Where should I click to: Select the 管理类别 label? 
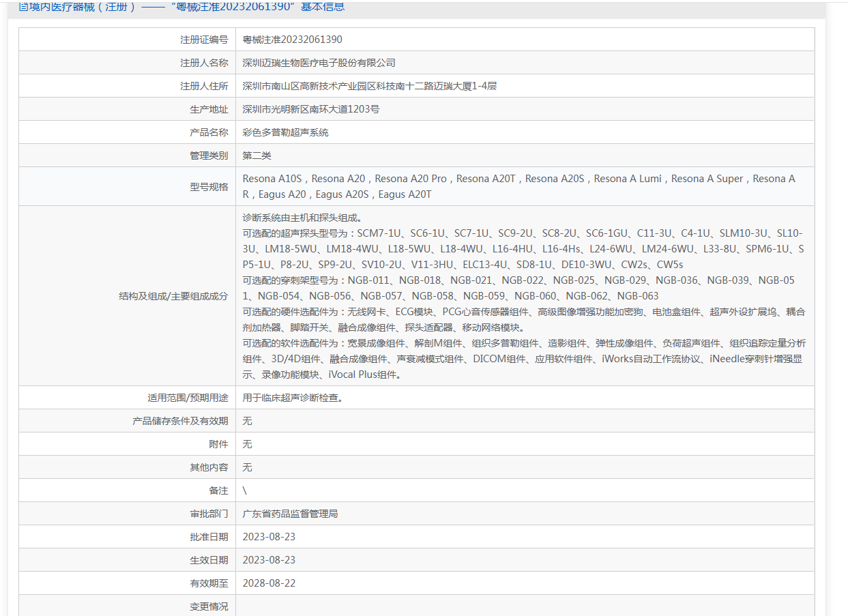point(209,156)
